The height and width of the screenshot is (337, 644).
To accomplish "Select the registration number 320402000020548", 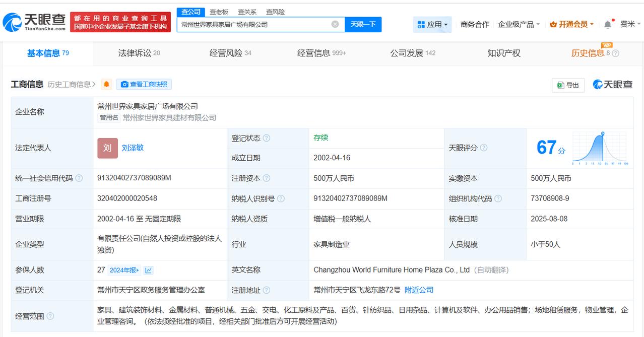I will (127, 198).
